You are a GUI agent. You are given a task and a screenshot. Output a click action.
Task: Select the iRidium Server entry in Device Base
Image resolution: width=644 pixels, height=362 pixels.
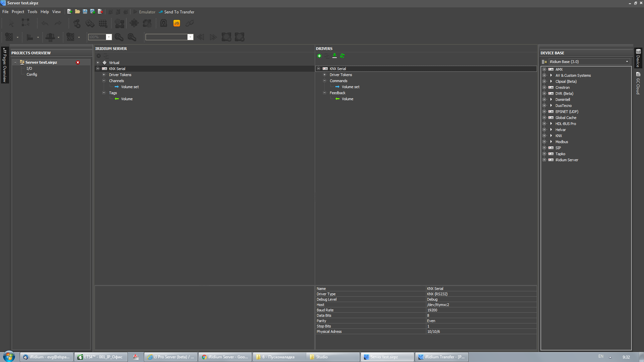567,160
